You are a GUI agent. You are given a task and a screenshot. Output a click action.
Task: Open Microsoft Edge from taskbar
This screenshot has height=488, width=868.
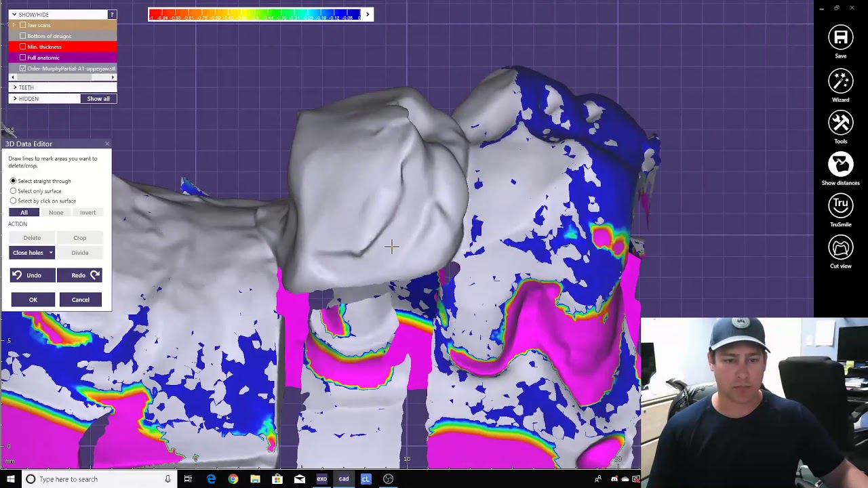(x=211, y=479)
